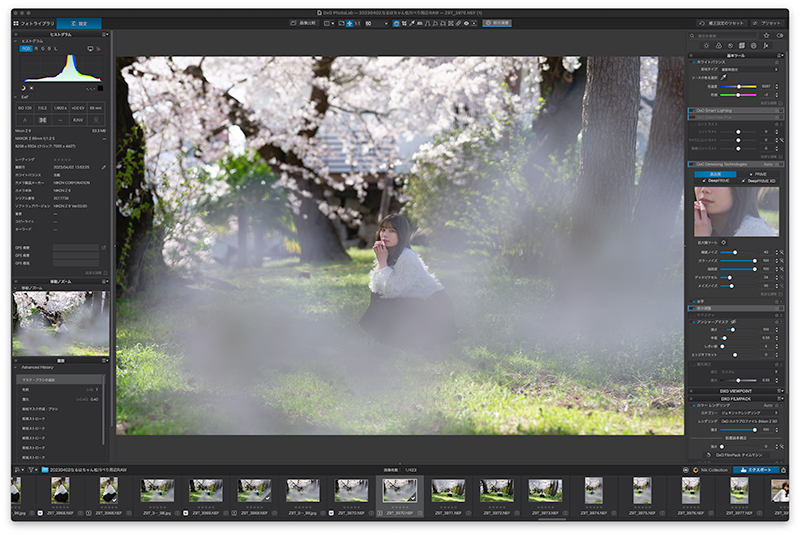Select the crop tool in top toolbar
The height and width of the screenshot is (535, 800).
click(404, 23)
